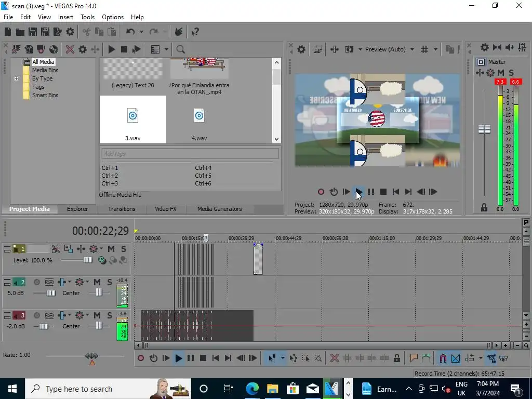Image resolution: width=532 pixels, height=399 pixels.
Task: Click Get Media from the Web globe icon
Action: point(54,49)
